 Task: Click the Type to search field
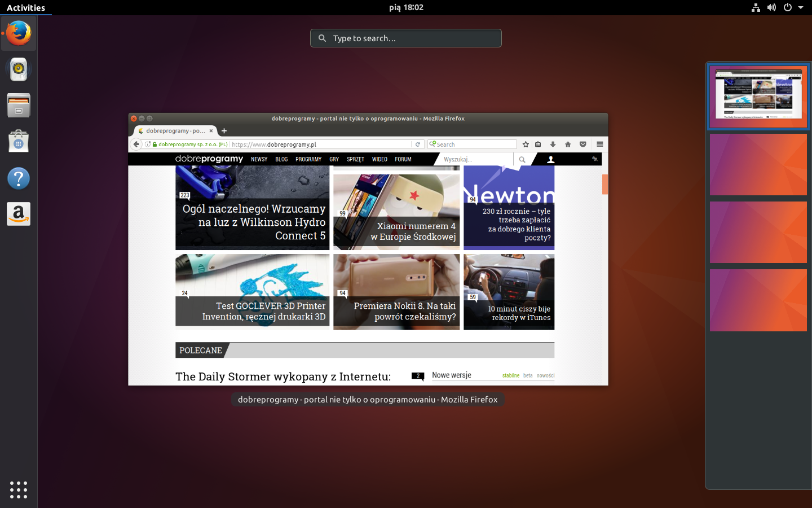click(x=406, y=38)
